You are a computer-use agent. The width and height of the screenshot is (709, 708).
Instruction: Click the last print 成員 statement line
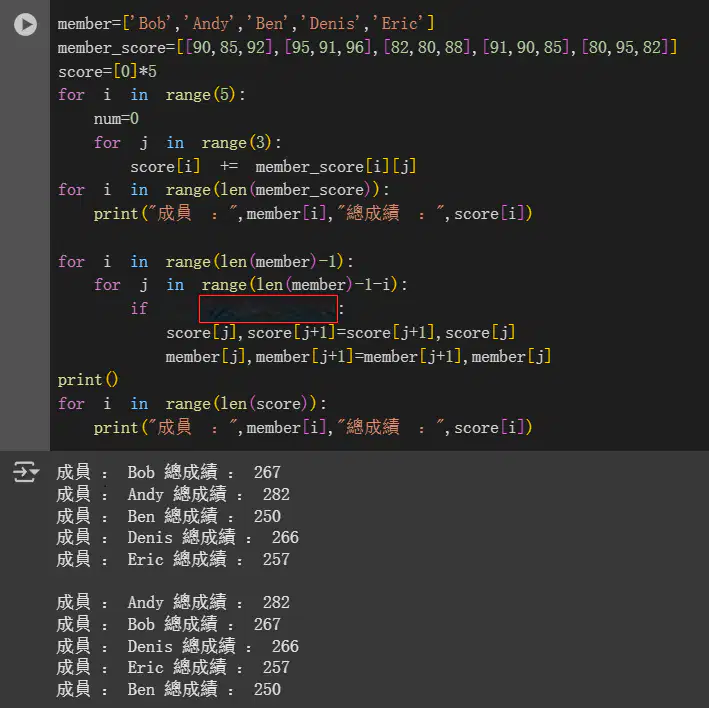tap(313, 428)
